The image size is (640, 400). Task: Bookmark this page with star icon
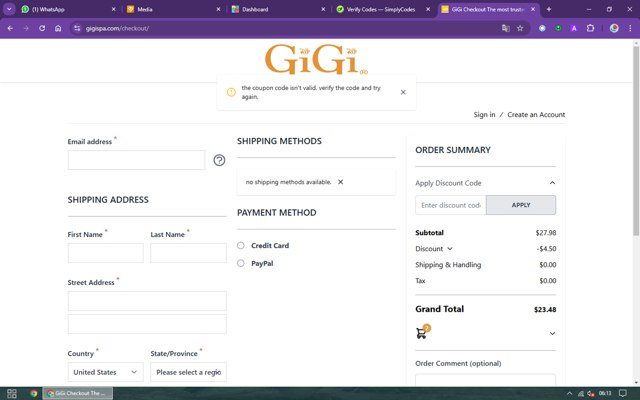point(520,28)
